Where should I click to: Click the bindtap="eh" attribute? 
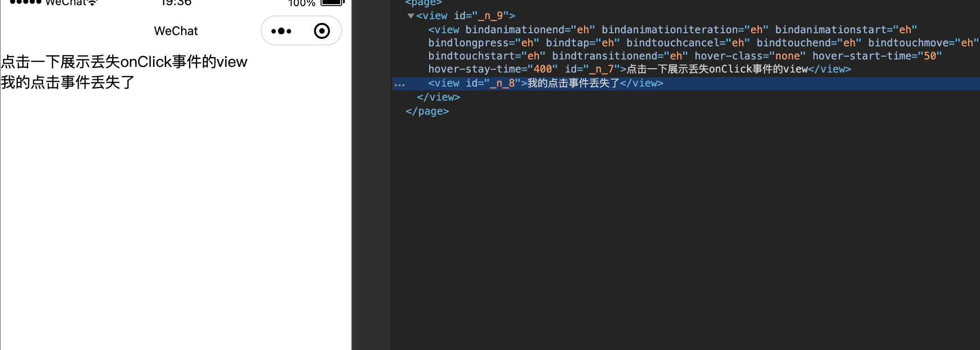[583, 43]
